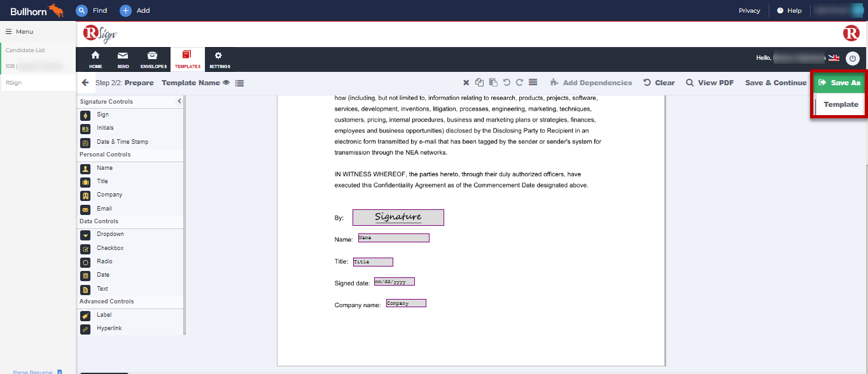Switch to the Envelopes tab
This screenshot has width=868, height=374.
152,60
